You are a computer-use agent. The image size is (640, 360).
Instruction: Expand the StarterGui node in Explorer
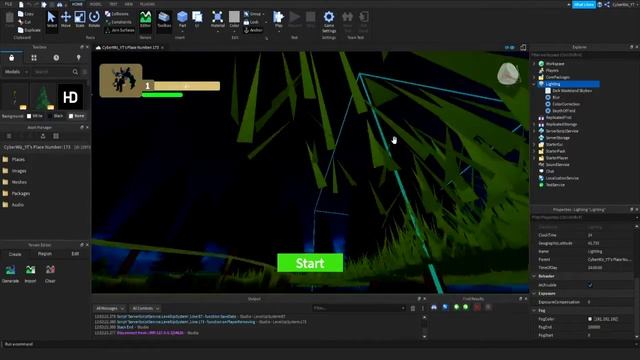pyautogui.click(x=534, y=144)
